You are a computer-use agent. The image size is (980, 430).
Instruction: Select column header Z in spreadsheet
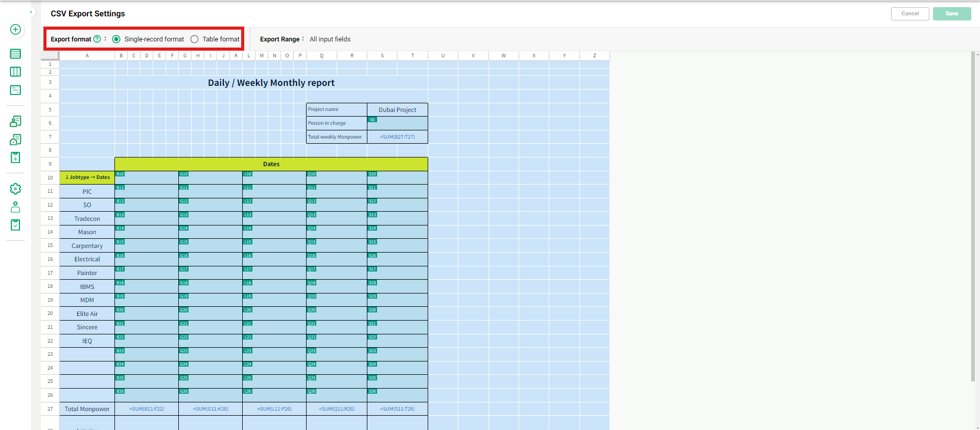(x=594, y=56)
